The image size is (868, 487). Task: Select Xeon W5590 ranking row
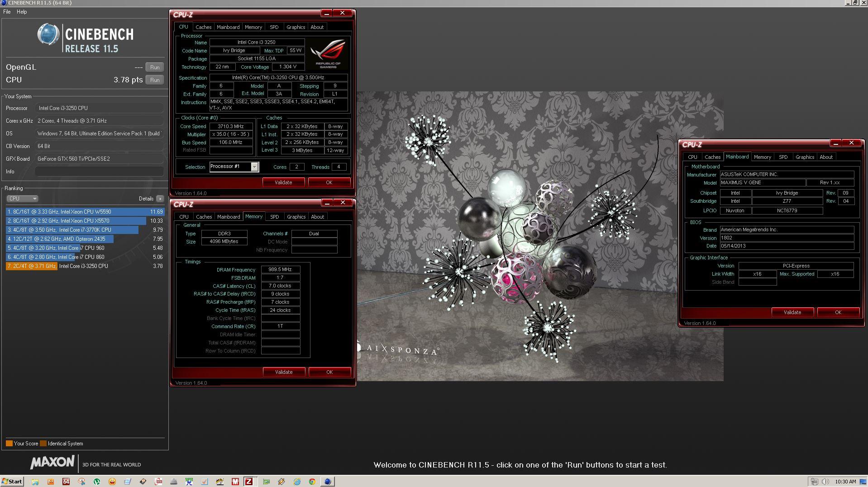85,212
